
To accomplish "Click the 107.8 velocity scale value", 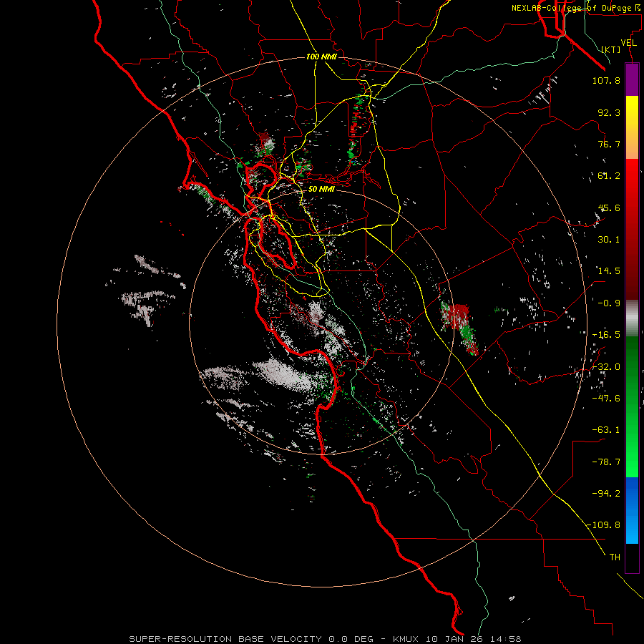I will pos(606,80).
